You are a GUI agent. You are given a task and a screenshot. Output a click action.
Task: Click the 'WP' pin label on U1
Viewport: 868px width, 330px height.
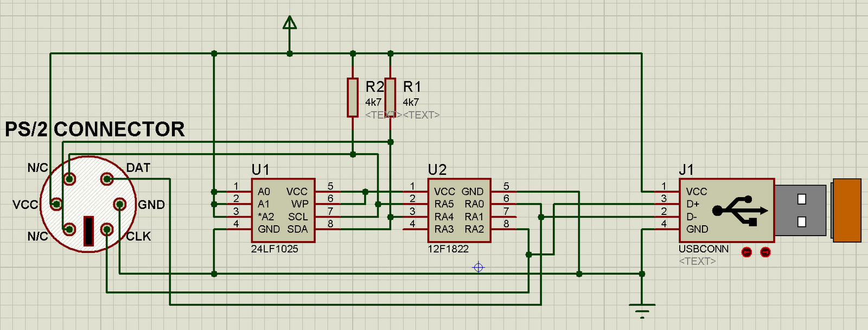(299, 204)
